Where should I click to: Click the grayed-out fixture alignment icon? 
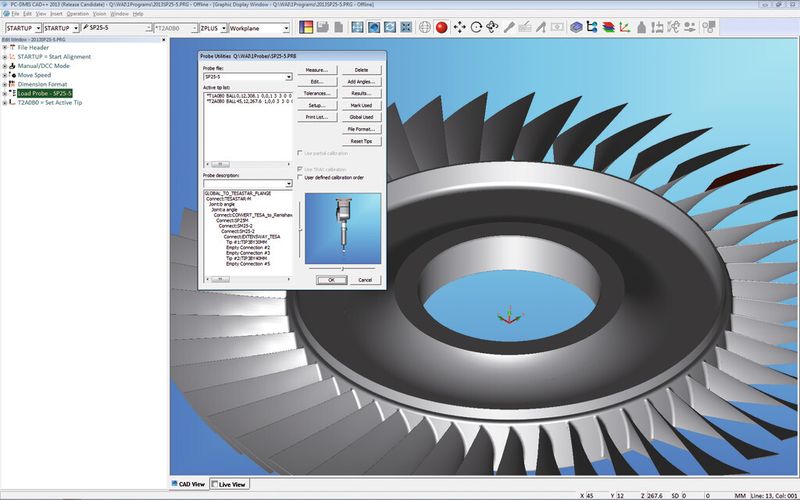(x=657, y=28)
